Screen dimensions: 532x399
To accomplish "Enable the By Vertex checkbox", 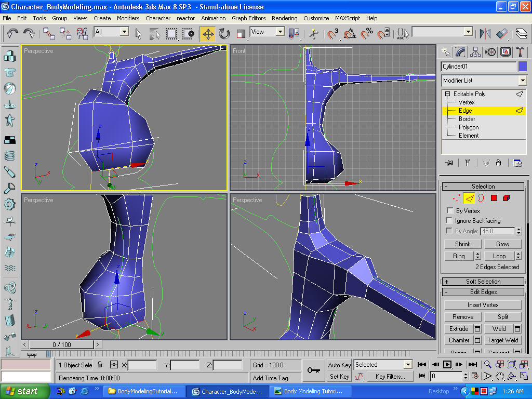I will tap(450, 210).
